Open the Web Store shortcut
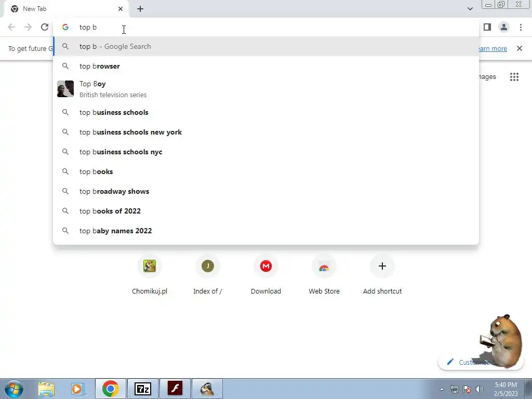 (324, 275)
